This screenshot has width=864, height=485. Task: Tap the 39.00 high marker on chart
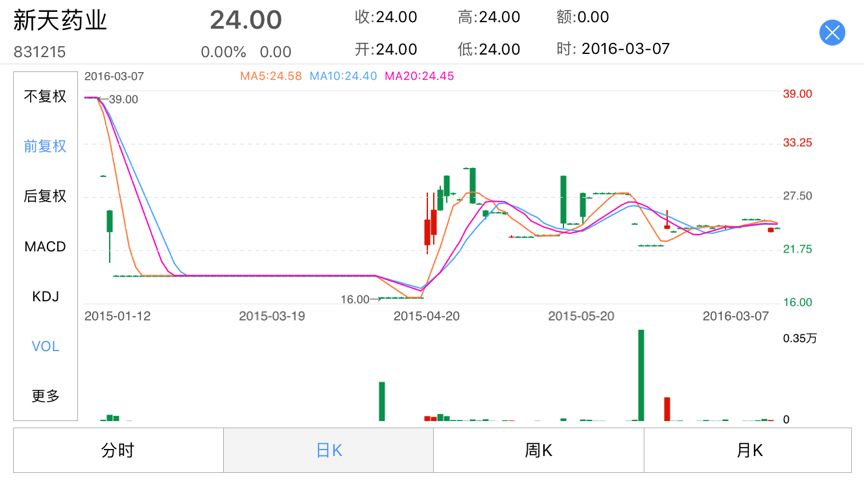point(123,99)
